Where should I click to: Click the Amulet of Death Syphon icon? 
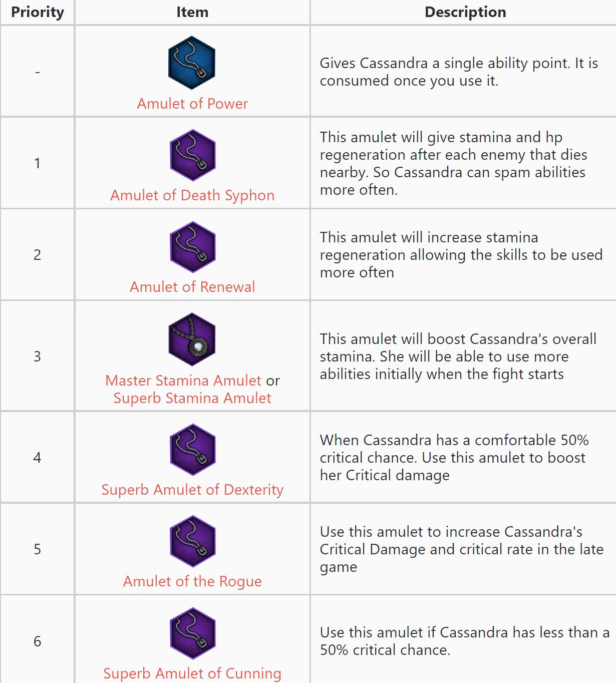coord(192,155)
